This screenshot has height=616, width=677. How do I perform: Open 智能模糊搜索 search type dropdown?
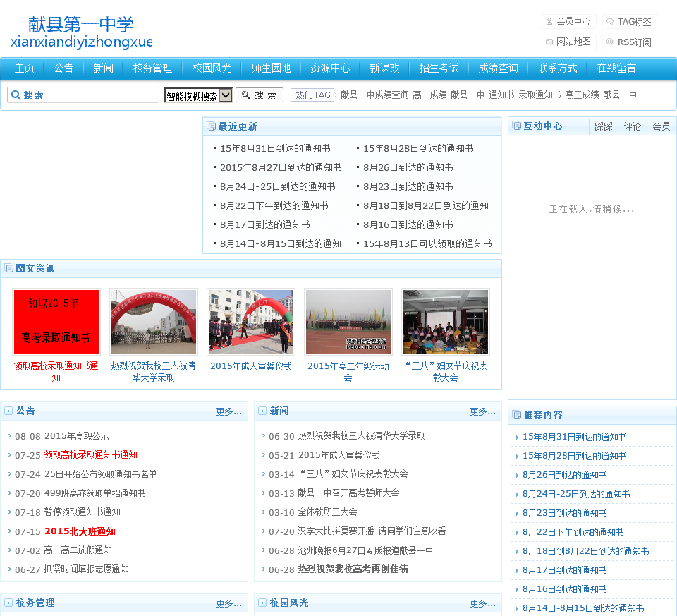click(199, 95)
